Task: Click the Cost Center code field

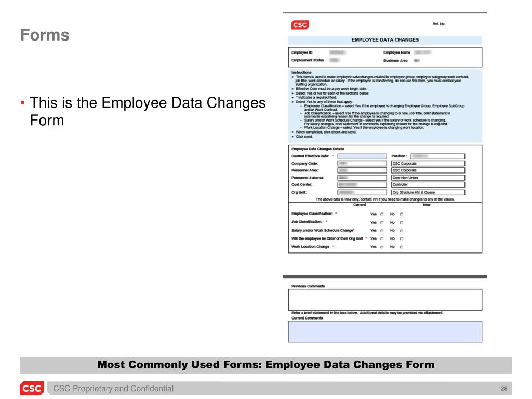Action: click(x=362, y=185)
